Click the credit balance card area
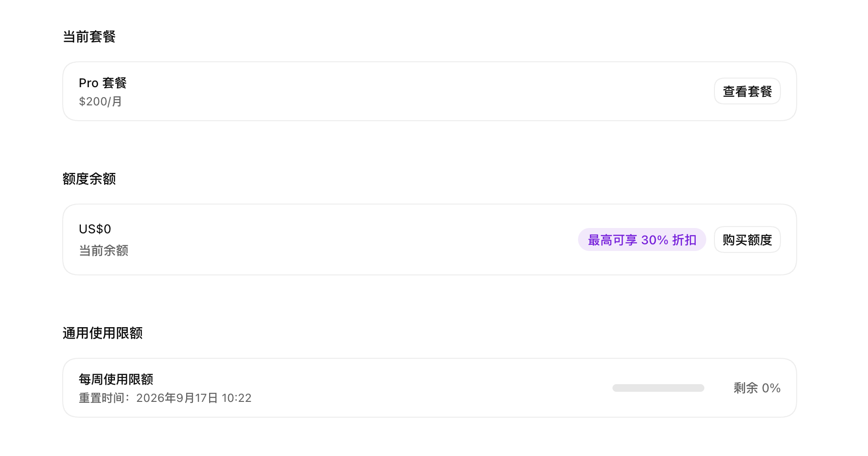This screenshot has width=868, height=456. coord(429,239)
